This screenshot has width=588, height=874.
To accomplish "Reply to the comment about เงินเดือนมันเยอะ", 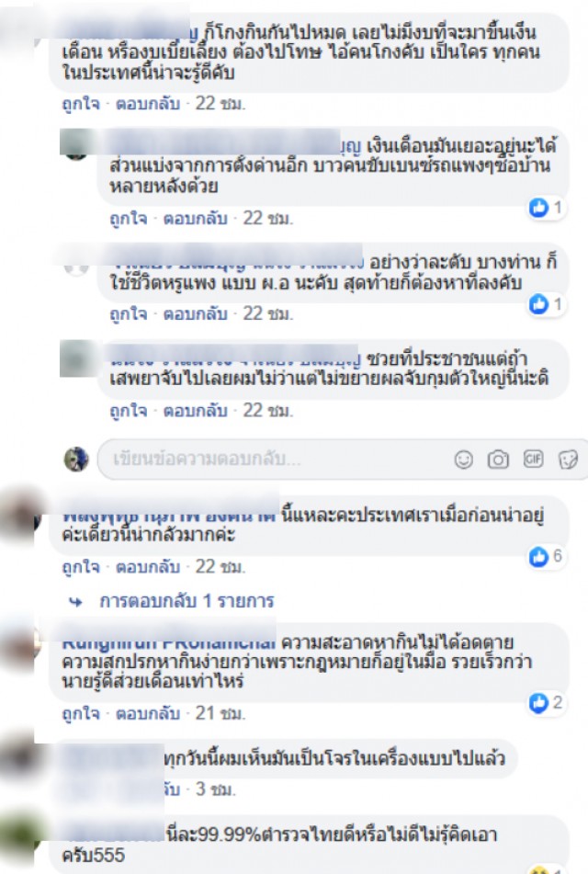I will 195,218.
